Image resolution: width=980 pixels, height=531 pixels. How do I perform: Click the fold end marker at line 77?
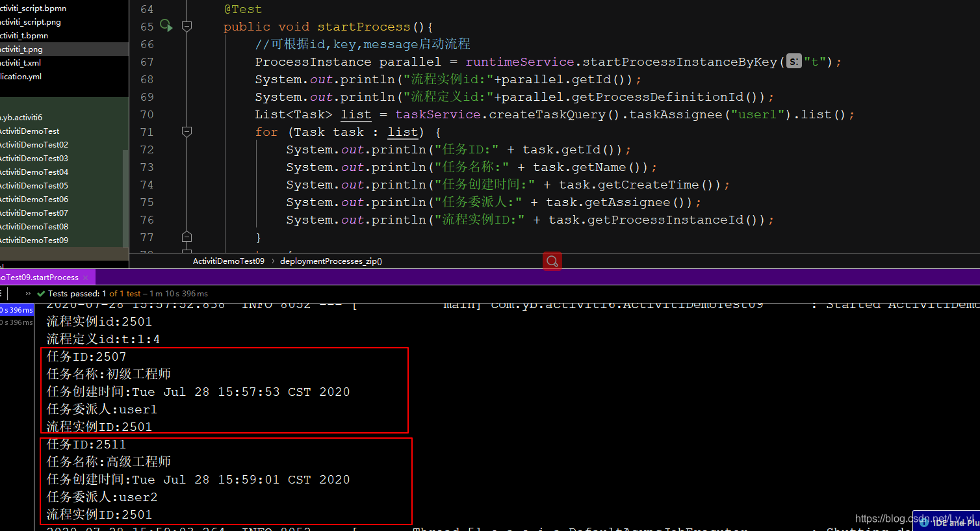tap(187, 237)
